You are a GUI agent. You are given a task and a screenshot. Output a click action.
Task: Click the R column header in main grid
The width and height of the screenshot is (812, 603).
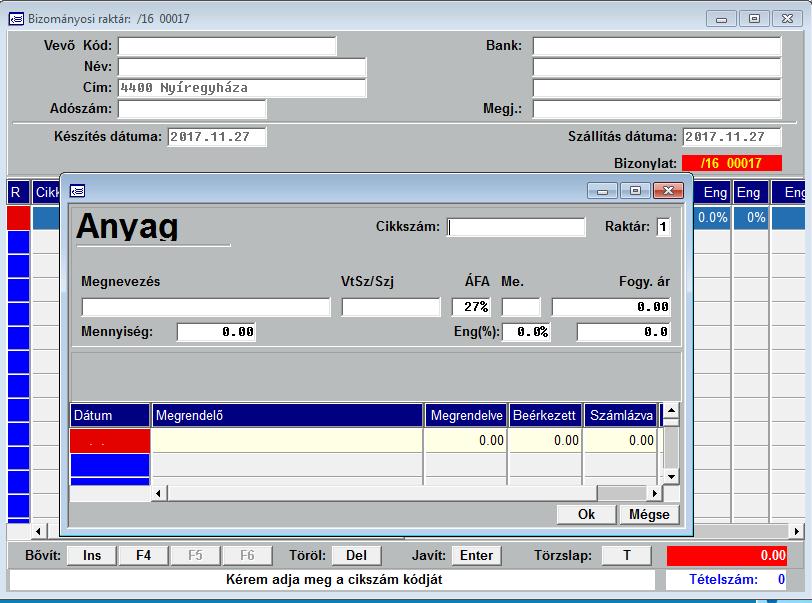18,192
